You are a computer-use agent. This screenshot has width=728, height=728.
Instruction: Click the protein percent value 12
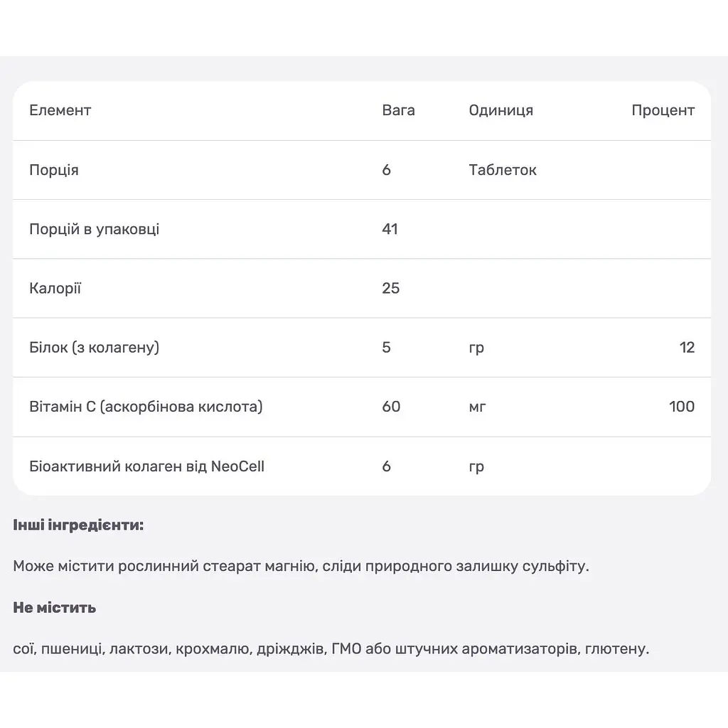click(x=687, y=348)
